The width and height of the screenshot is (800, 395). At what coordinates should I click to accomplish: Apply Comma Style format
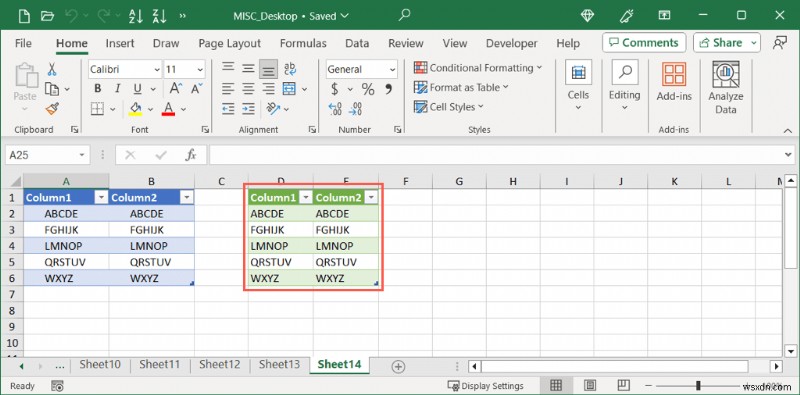tap(389, 89)
